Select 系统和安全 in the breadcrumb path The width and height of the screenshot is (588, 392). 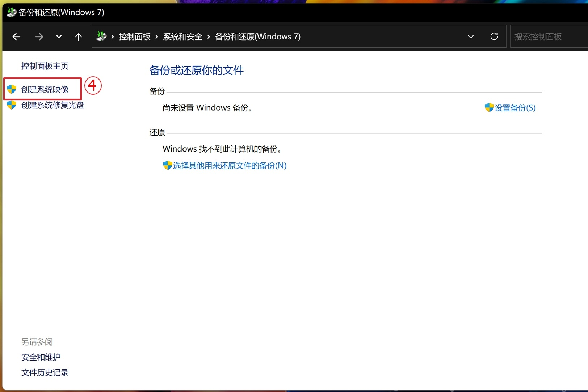[182, 37]
